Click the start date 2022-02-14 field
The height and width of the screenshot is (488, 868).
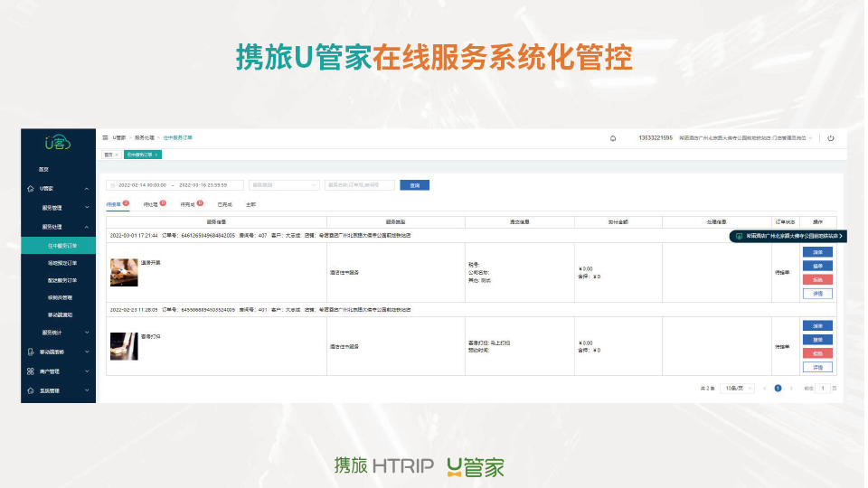coord(142,185)
